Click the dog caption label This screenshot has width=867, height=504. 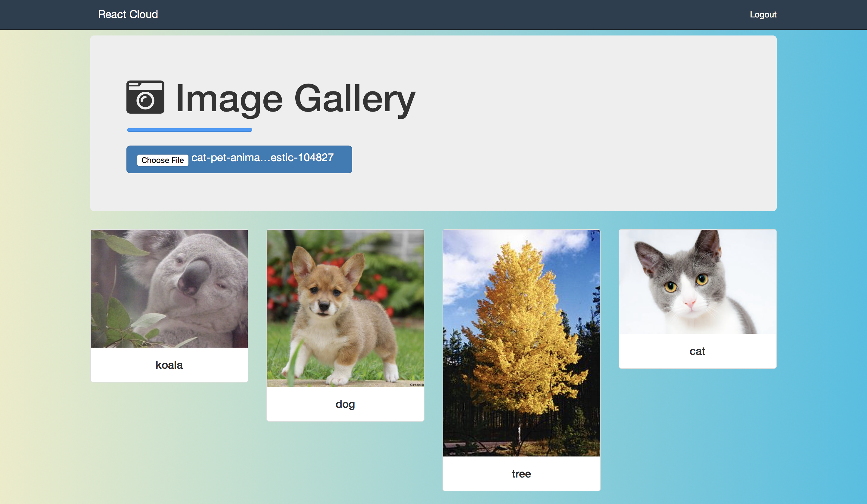click(345, 404)
